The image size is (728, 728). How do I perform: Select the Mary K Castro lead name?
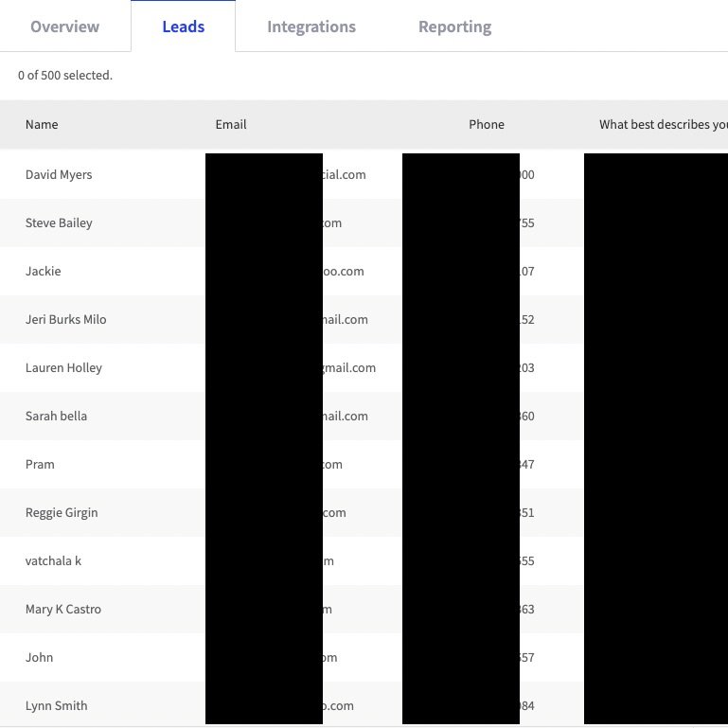pos(63,609)
